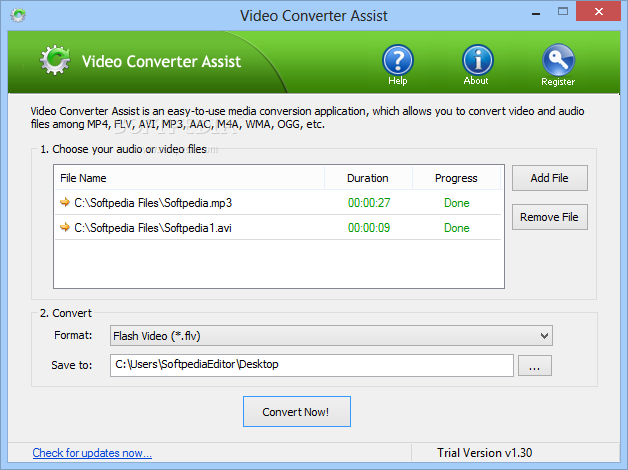Browse for output folder with ... button
The image size is (628, 470).
[535, 366]
